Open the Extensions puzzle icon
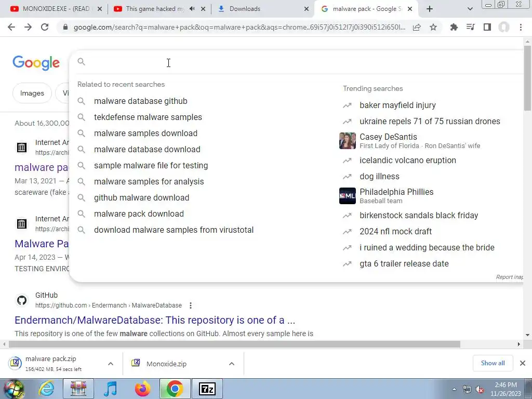This screenshot has height=399, width=532. pyautogui.click(x=454, y=27)
